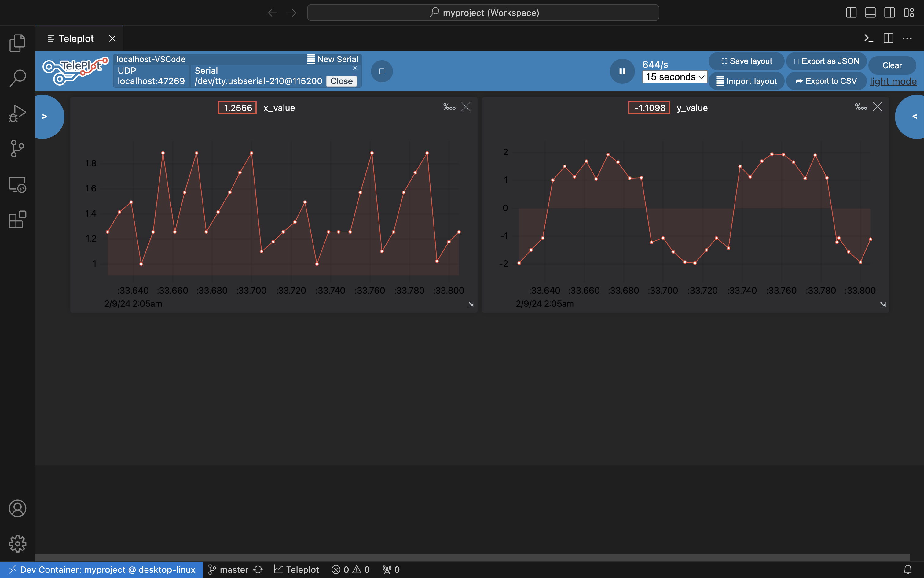The width and height of the screenshot is (924, 578).
Task: Click the localhost-VSCode connection label
Action: point(151,59)
